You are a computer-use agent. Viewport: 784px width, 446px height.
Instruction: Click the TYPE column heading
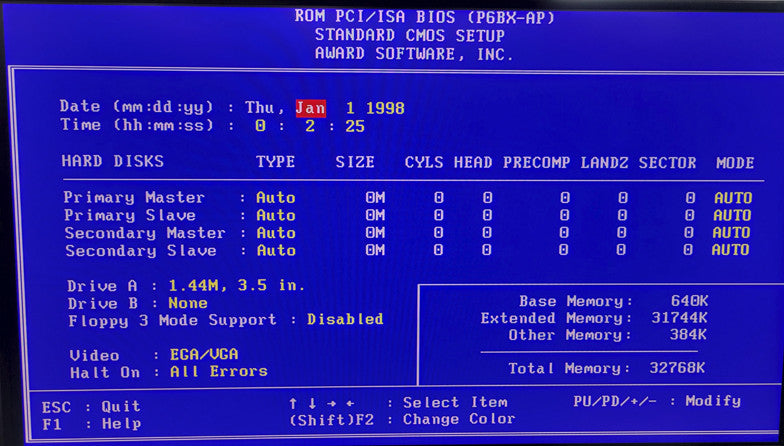(x=276, y=162)
